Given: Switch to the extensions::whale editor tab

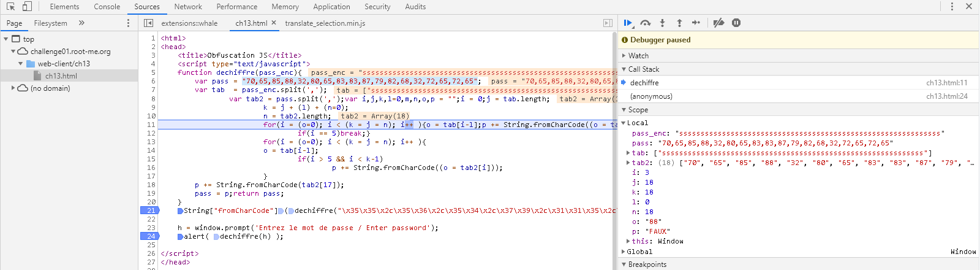Looking at the screenshot, I should [x=189, y=23].
